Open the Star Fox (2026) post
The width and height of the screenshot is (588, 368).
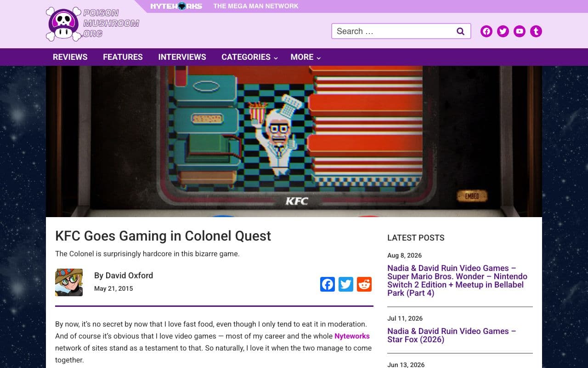[x=452, y=335]
